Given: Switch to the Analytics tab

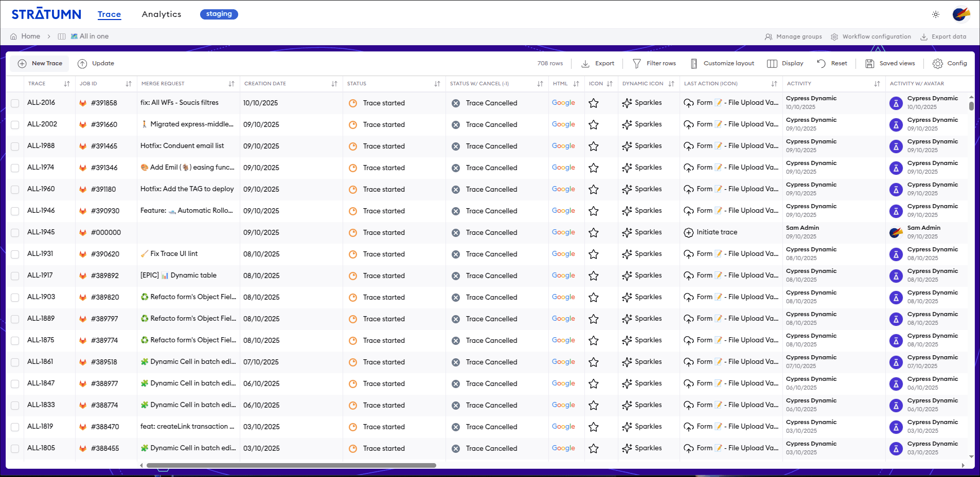Looking at the screenshot, I should [x=162, y=14].
